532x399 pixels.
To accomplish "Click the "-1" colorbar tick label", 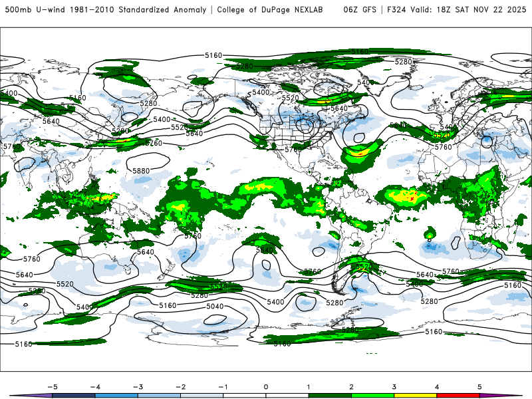I will click(223, 387).
